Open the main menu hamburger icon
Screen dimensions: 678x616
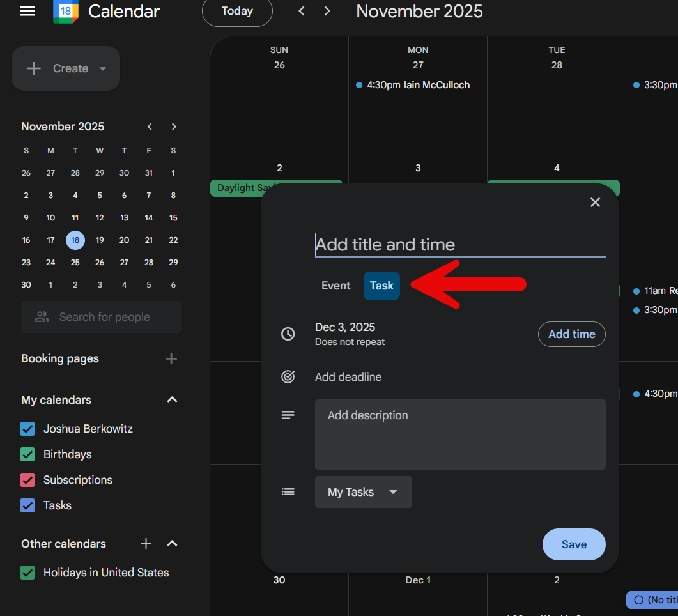point(27,11)
